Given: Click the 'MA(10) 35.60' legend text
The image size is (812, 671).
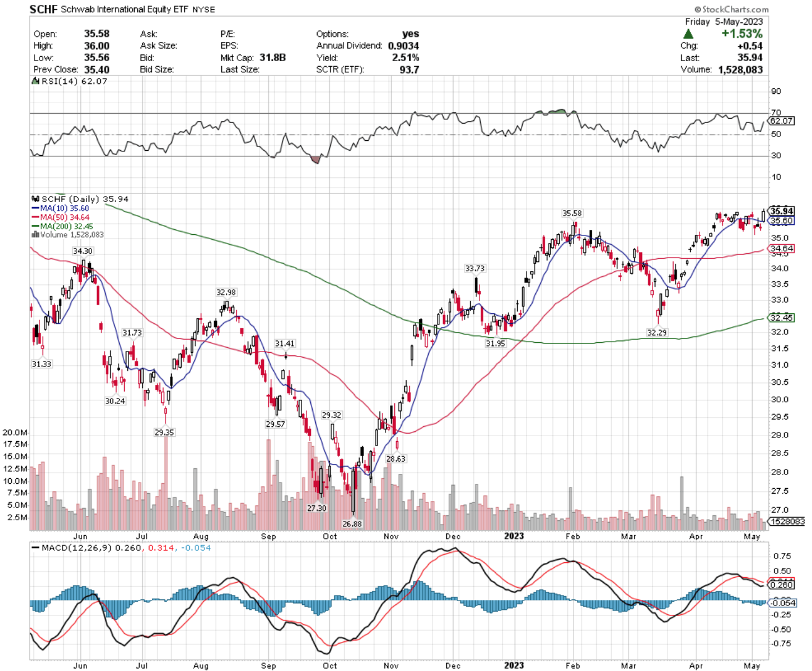Looking at the screenshot, I should click(x=64, y=209).
